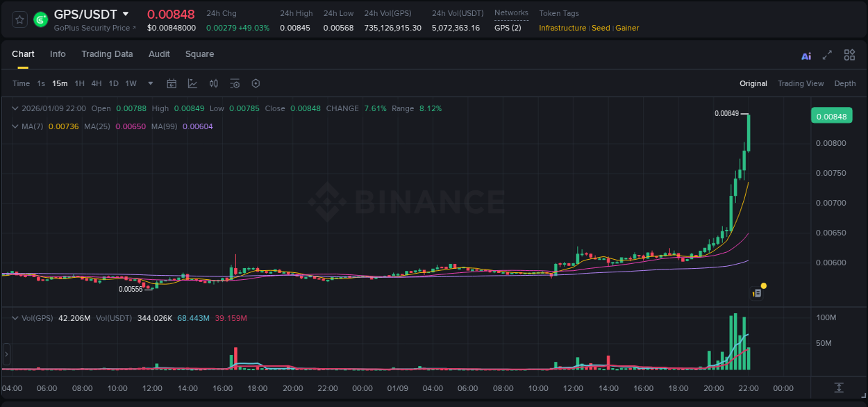The image size is (868, 407).
Task: Switch to the Trading Data tab
Action: (107, 54)
